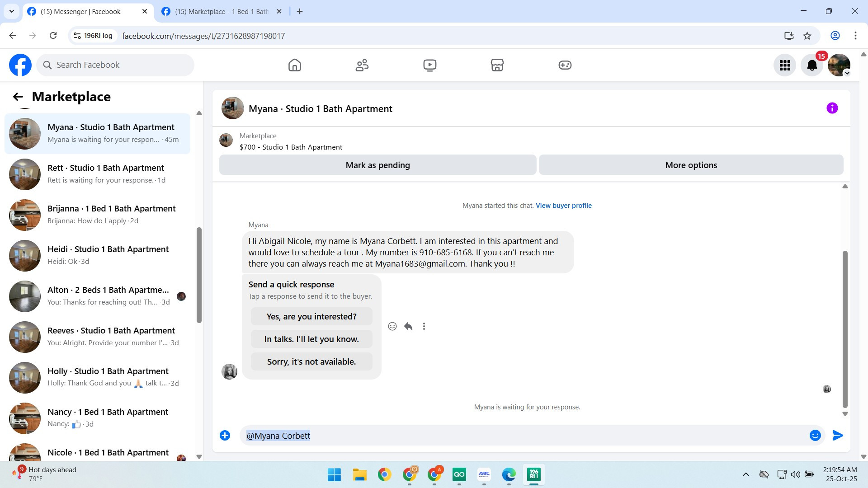Open site information 196RI log chip
This screenshot has height=488, width=868.
[x=93, y=36]
